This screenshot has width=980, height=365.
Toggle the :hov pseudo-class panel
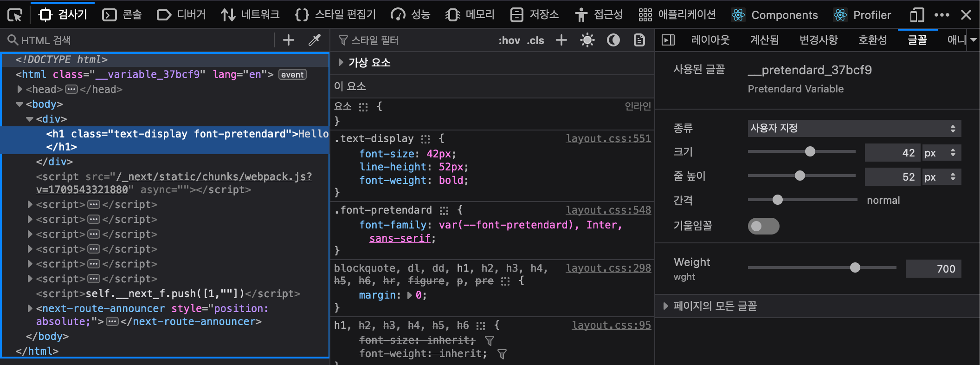[x=509, y=40]
